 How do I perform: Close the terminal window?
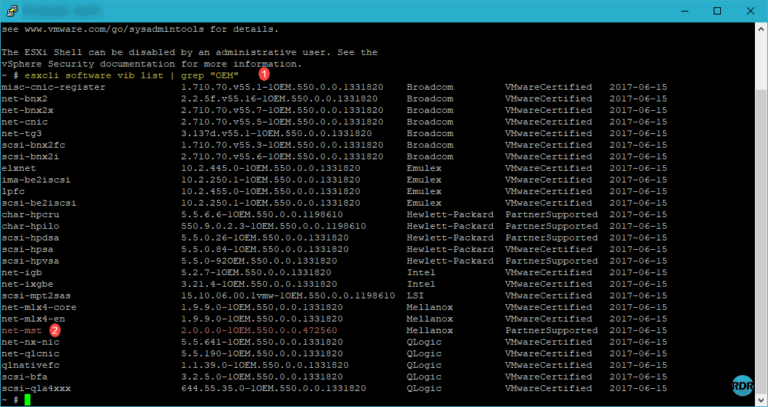[750, 11]
